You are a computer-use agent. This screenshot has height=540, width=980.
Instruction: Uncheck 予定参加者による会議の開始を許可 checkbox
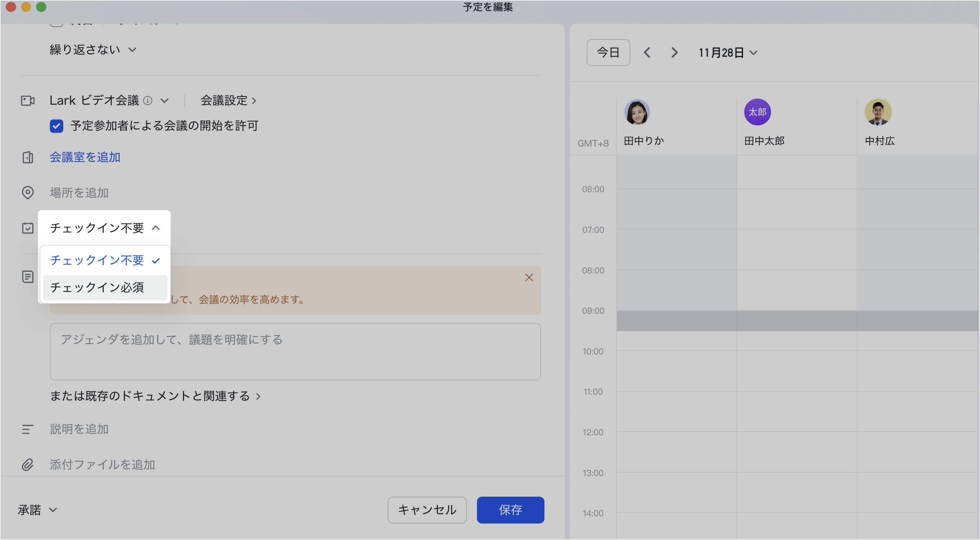56,126
